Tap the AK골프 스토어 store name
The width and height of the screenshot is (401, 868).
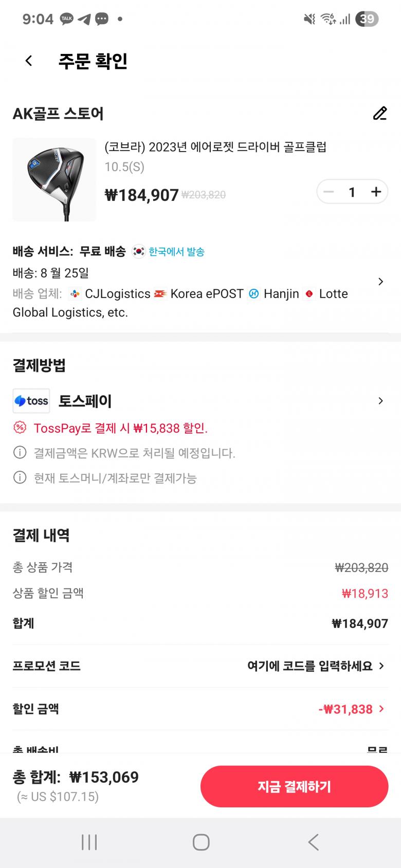(x=58, y=114)
